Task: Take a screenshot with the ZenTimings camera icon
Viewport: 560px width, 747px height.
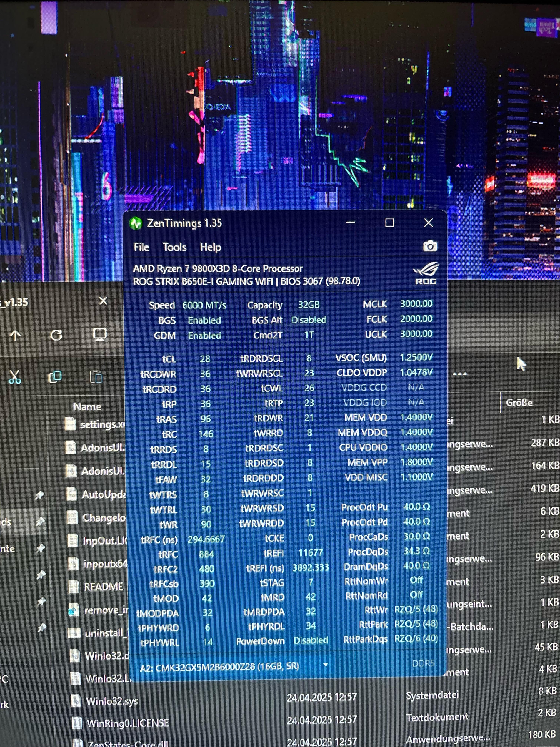Action: 430,246
